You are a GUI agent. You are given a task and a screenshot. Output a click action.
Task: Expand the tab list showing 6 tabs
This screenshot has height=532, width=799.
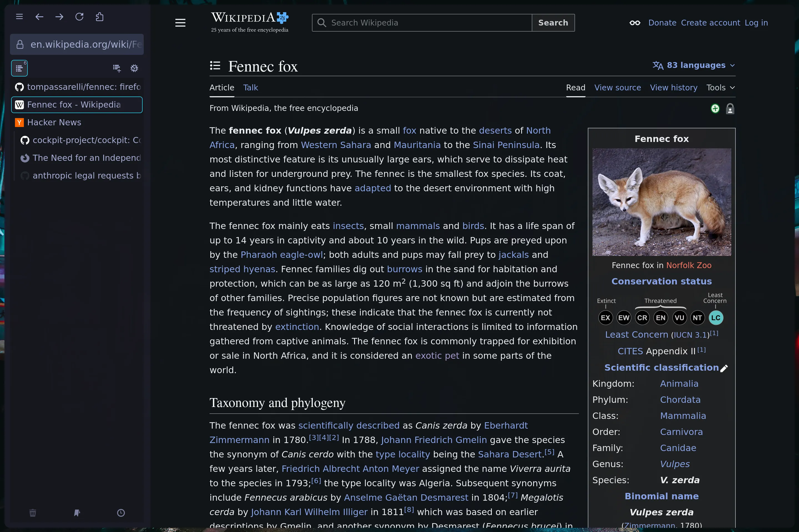[x=19, y=68]
